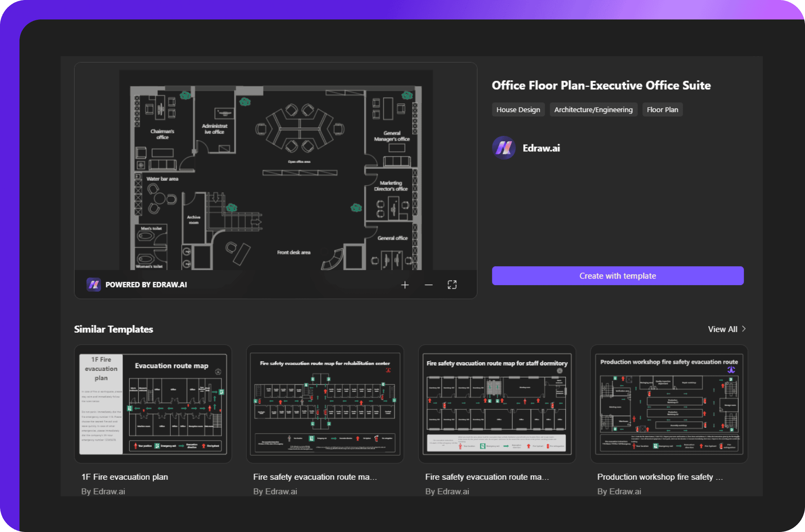
Task: Click the House Design category tag
Action: click(x=518, y=109)
